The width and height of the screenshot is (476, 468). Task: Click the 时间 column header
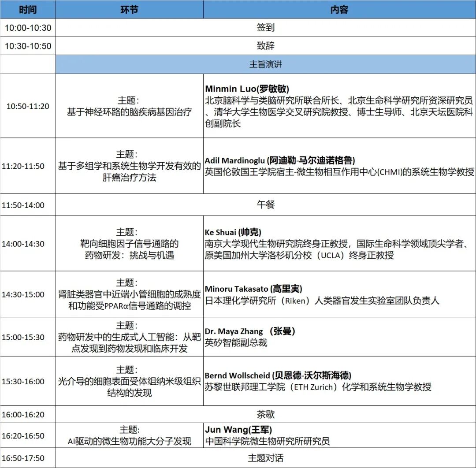(28, 10)
